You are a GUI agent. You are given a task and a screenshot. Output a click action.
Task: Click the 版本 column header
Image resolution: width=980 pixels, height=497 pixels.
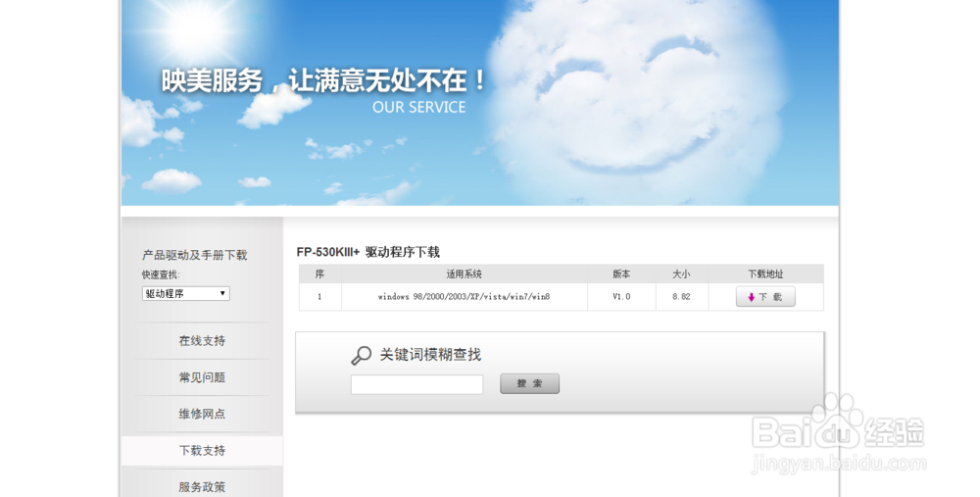[x=621, y=273]
